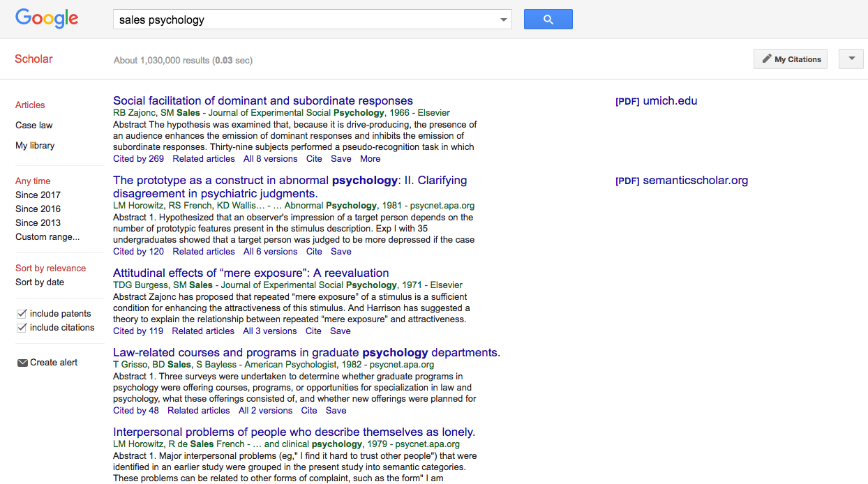
Task: Click Related articles for Social facilitation result
Action: tap(204, 159)
